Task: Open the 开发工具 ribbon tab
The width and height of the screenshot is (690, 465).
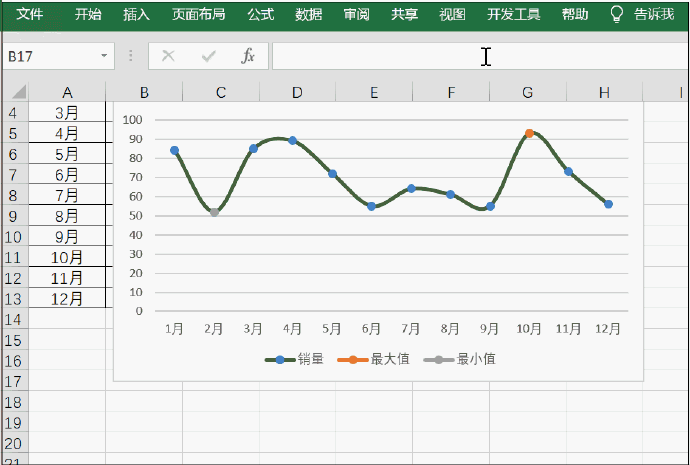Action: pyautogui.click(x=514, y=15)
